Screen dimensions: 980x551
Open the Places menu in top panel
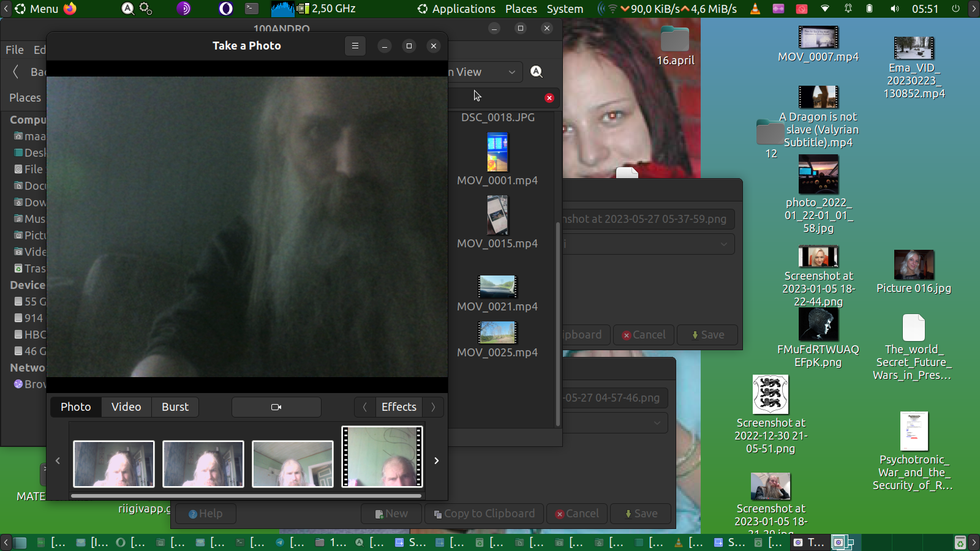[521, 9]
